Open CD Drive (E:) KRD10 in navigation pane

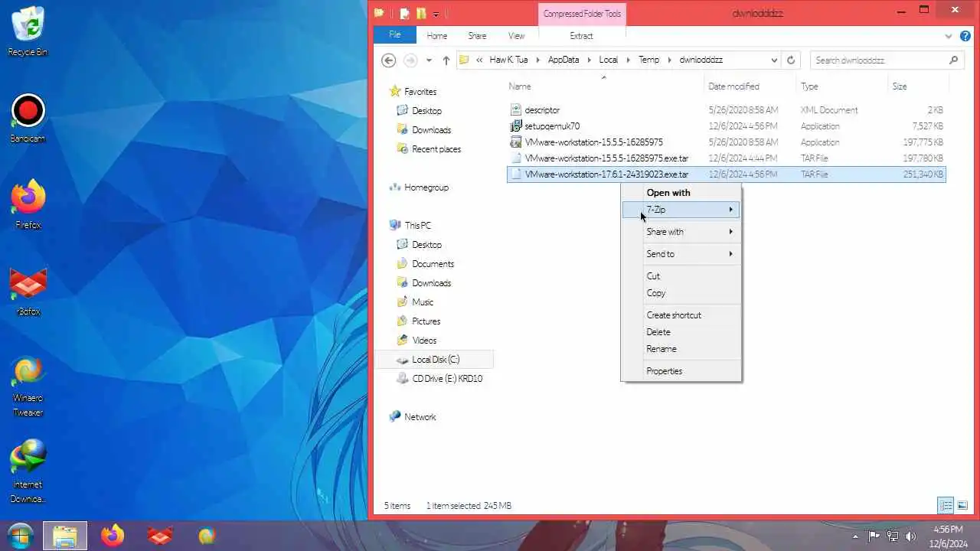pyautogui.click(x=440, y=379)
